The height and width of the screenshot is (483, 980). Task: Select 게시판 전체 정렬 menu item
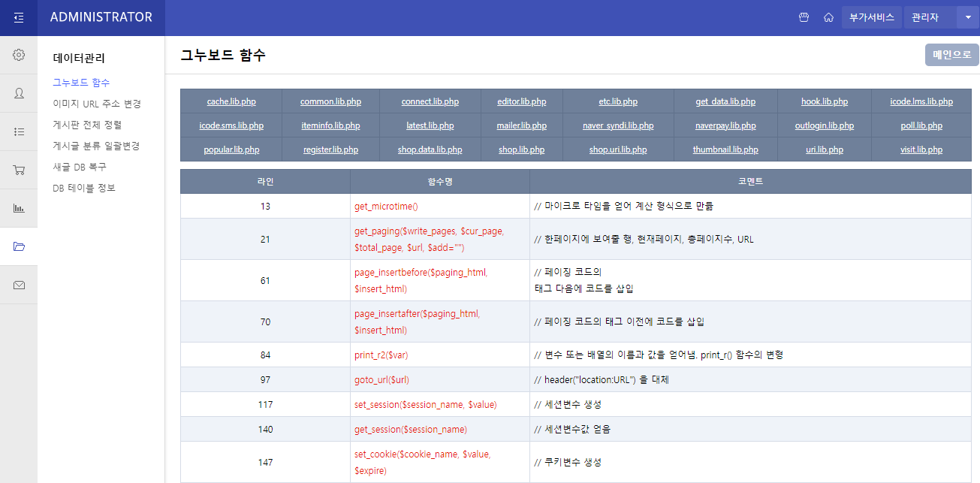point(87,125)
